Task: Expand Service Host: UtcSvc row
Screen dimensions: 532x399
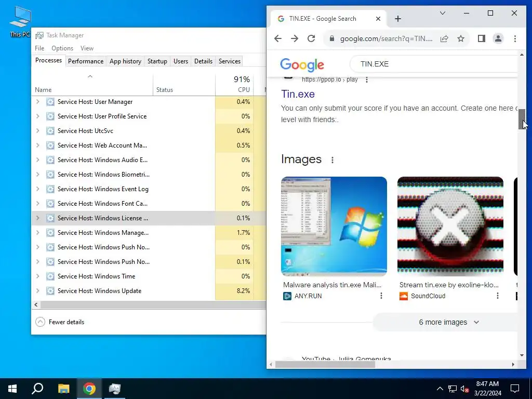Action: tap(37, 131)
